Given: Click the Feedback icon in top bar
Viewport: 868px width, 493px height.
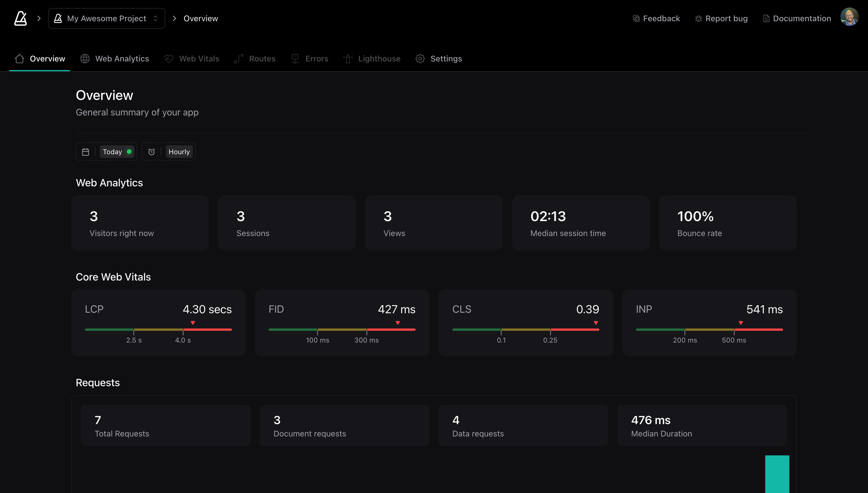Looking at the screenshot, I should [636, 18].
